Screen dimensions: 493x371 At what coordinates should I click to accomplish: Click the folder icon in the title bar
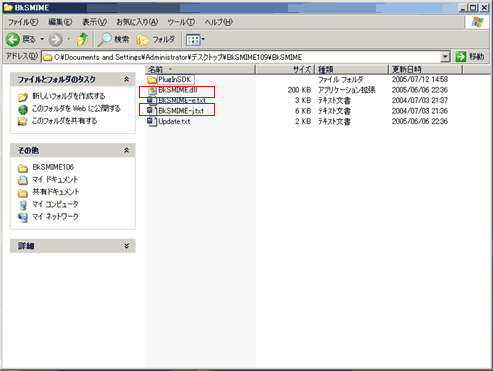click(8, 7)
